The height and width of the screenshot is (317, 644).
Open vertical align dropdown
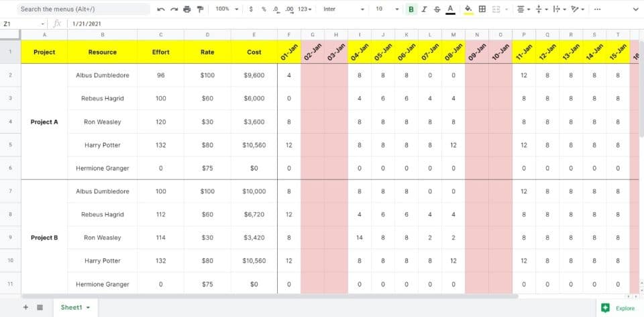[x=541, y=9]
